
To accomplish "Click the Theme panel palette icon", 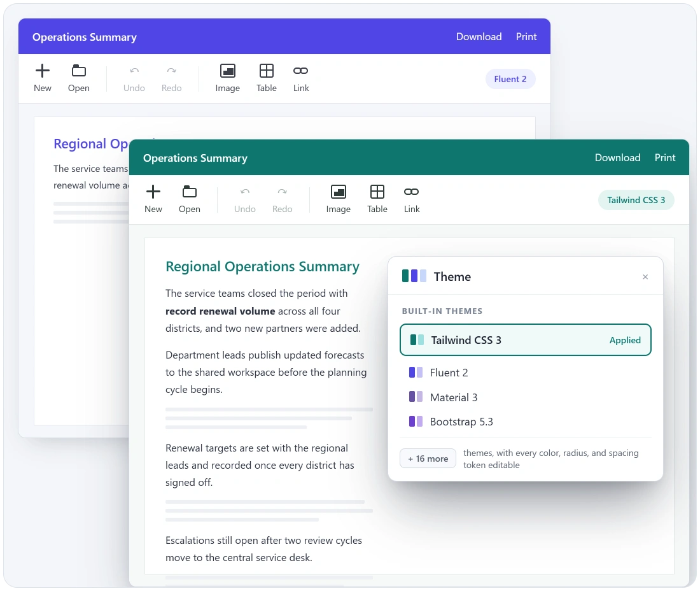I will click(414, 276).
